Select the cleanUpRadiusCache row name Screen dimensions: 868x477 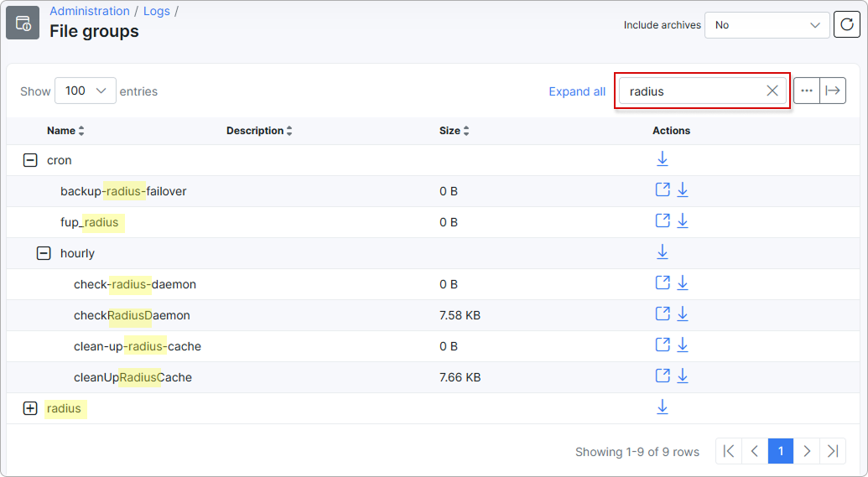pos(133,377)
